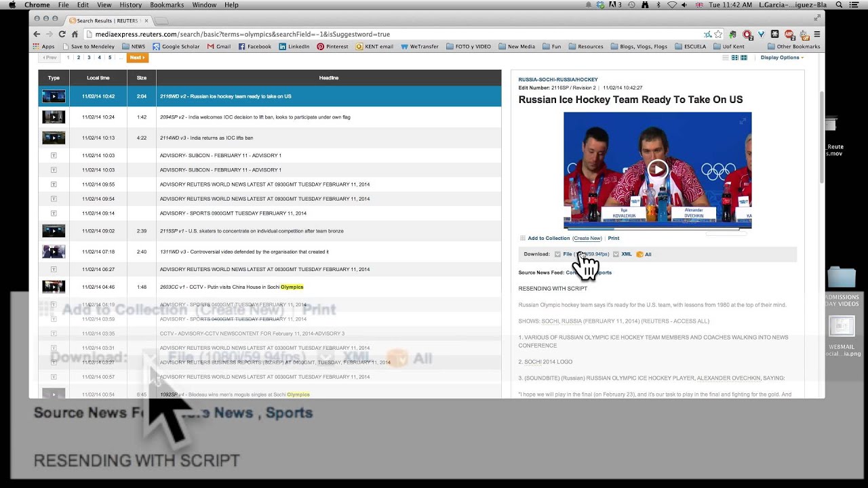Open the WeTransfer bookmark
Image resolution: width=868 pixels, height=488 pixels.
coord(419,47)
